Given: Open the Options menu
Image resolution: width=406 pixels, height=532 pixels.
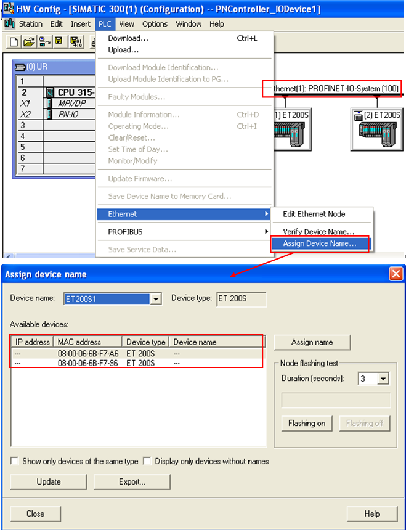Looking at the screenshot, I should coord(155,24).
